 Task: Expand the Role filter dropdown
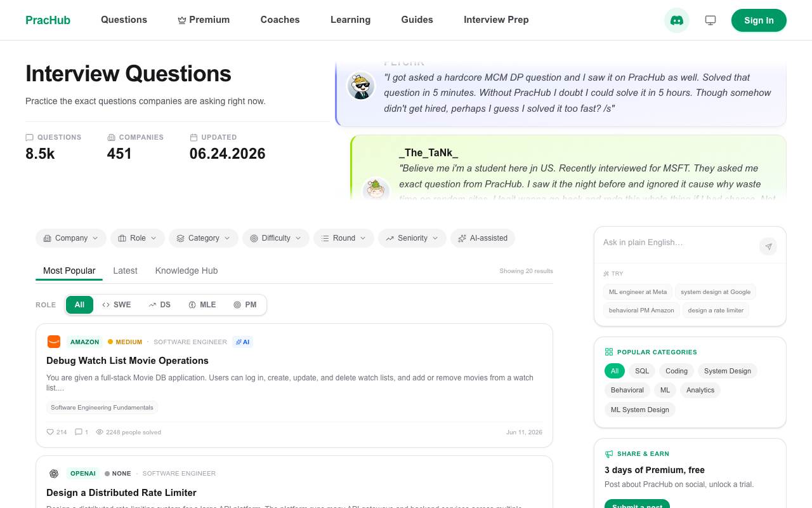(x=138, y=238)
